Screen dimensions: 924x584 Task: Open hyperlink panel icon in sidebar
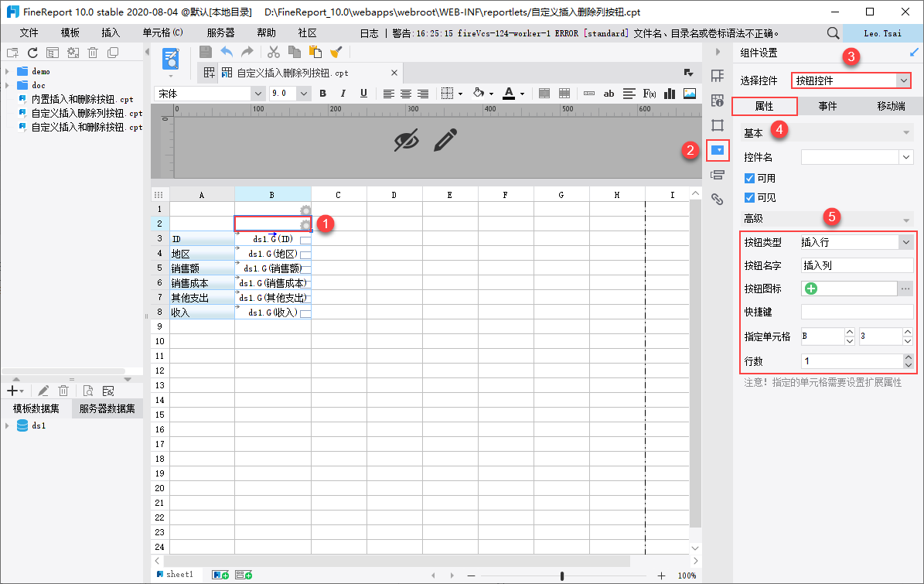coord(717,200)
